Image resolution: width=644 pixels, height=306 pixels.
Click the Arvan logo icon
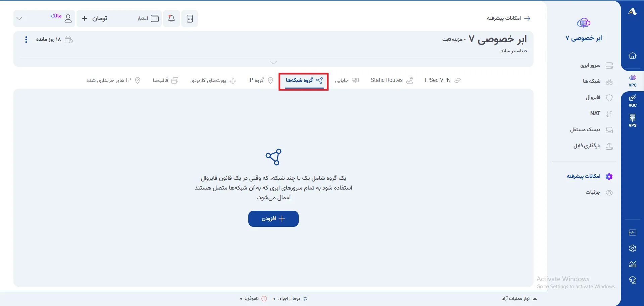point(632,12)
